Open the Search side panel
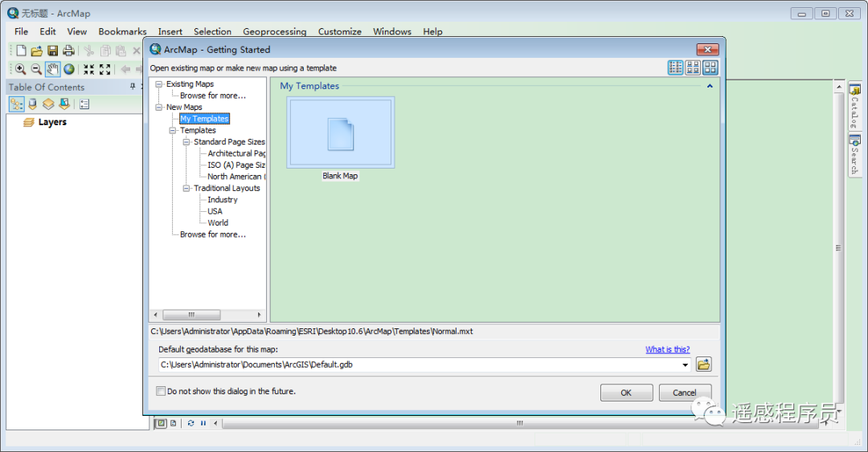The width and height of the screenshot is (868, 452). coord(854,156)
